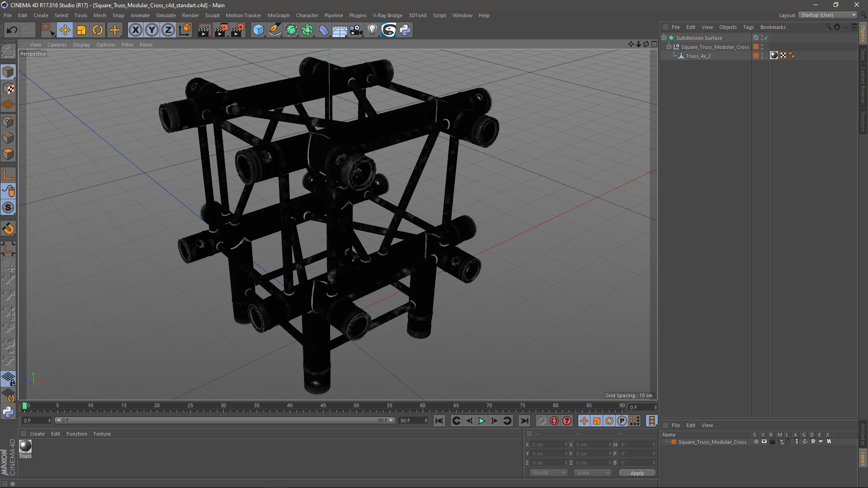
Task: Collapse the Subdivision Surface tree item
Action: [x=664, y=38]
